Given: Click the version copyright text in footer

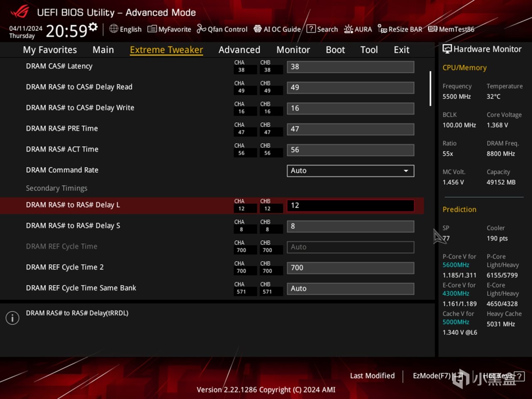Looking at the screenshot, I should [x=266, y=390].
